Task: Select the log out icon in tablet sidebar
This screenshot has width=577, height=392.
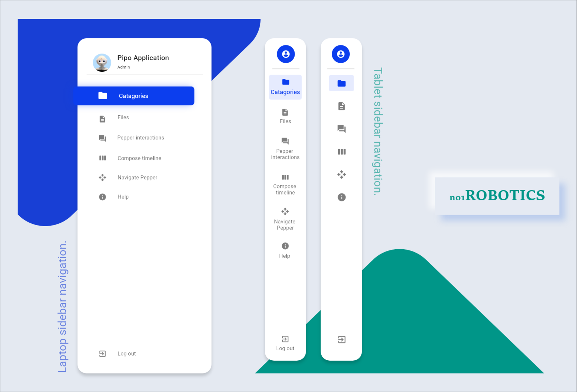Action: tap(285, 339)
